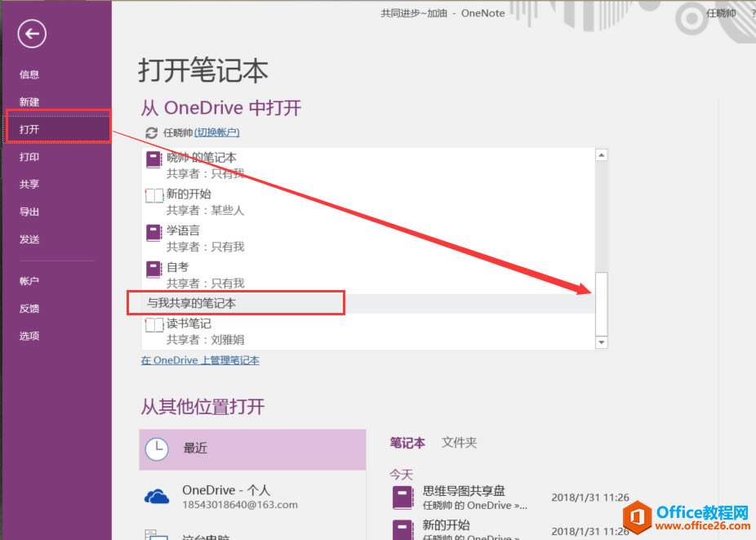Click the notebook list scrollbar down arrow

602,341
